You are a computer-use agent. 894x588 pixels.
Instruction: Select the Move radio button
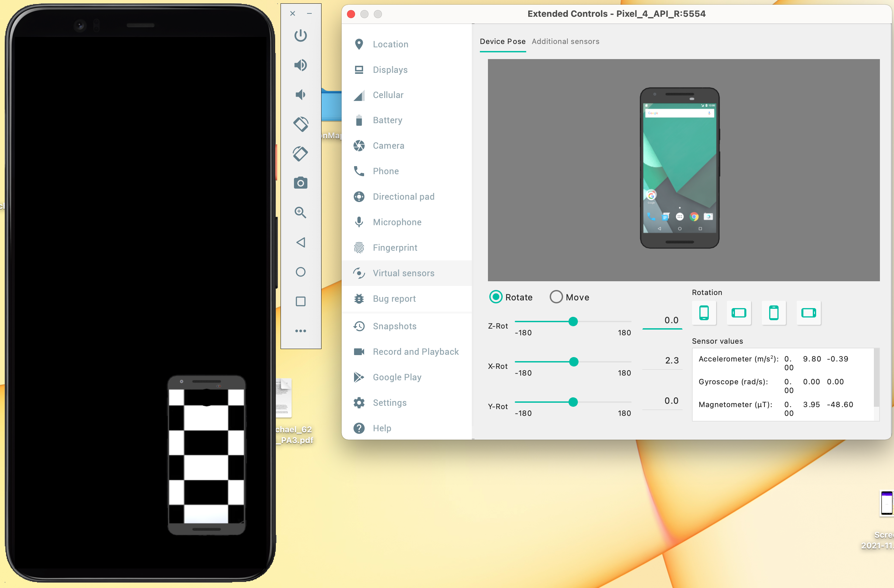point(556,297)
